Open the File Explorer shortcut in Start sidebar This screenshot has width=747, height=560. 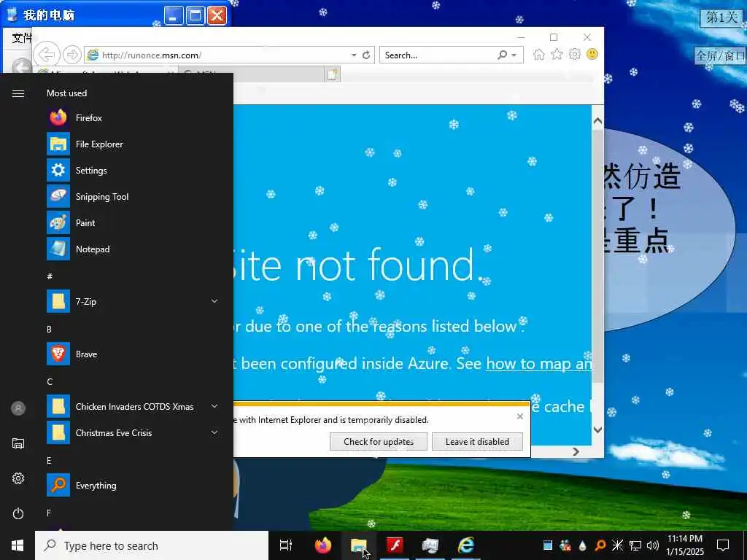point(18,443)
